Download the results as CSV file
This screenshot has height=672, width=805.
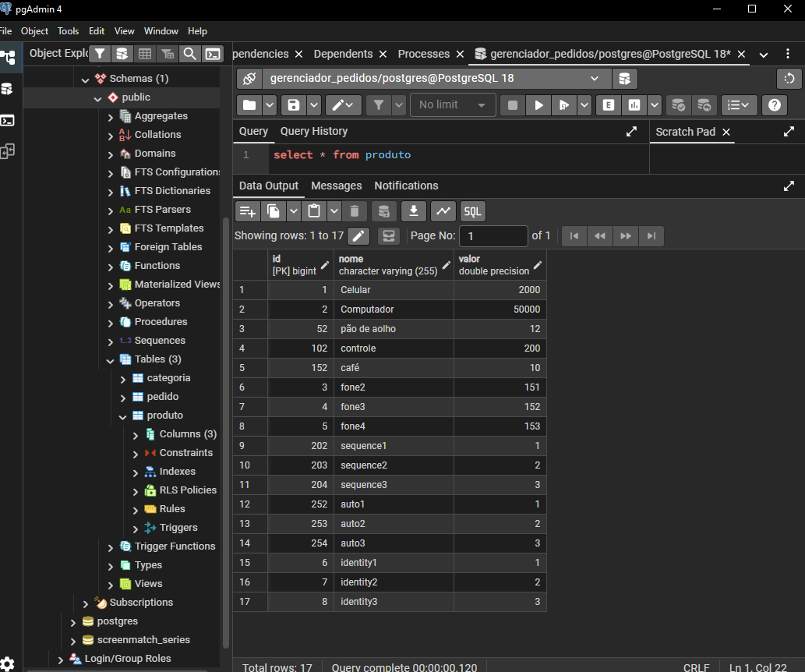pyautogui.click(x=413, y=211)
